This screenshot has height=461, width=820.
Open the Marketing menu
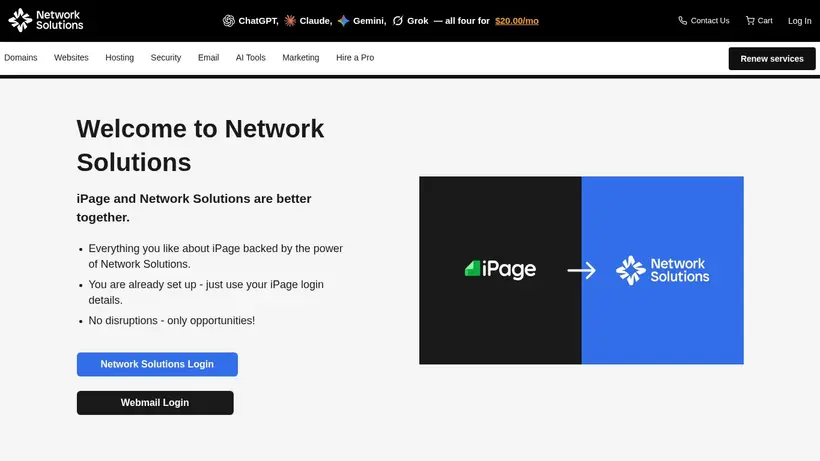301,57
